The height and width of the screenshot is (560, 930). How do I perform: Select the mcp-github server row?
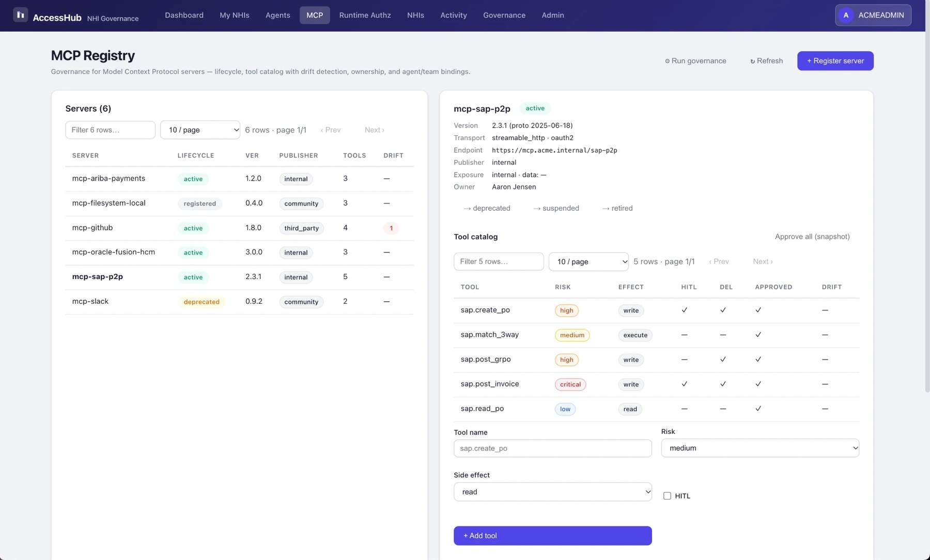(239, 228)
